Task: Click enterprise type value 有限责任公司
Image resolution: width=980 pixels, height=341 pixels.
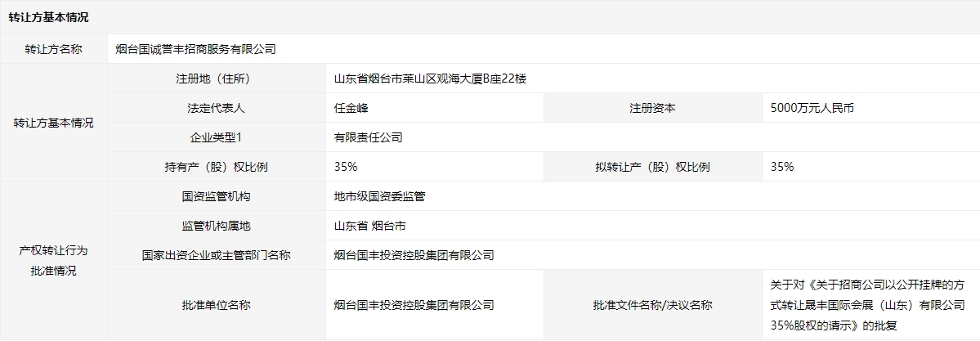Action: pyautogui.click(x=368, y=137)
